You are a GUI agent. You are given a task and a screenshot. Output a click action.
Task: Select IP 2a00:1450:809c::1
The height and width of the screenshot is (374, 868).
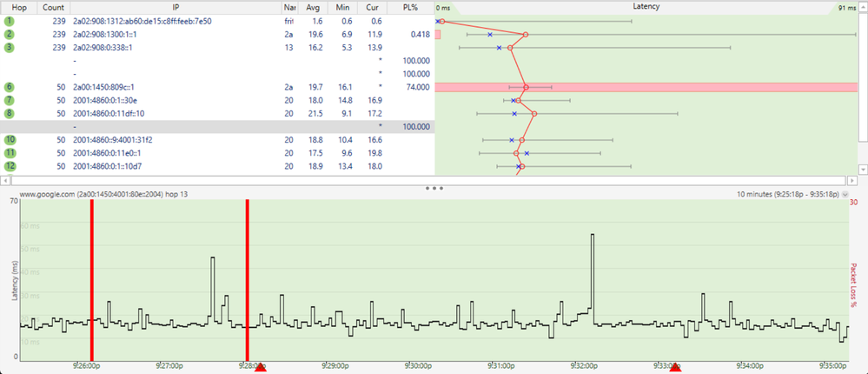103,87
